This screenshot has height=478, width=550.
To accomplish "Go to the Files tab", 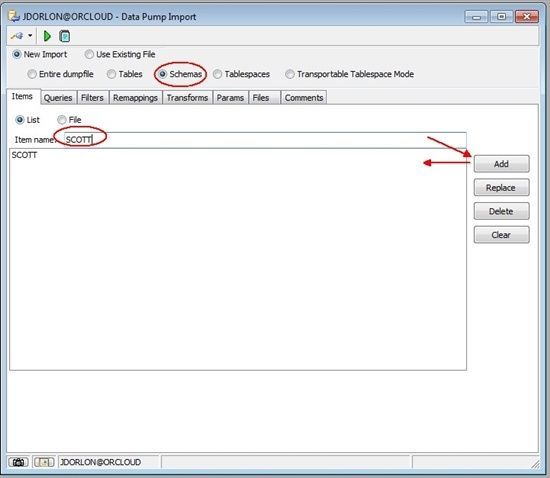I will coord(261,98).
